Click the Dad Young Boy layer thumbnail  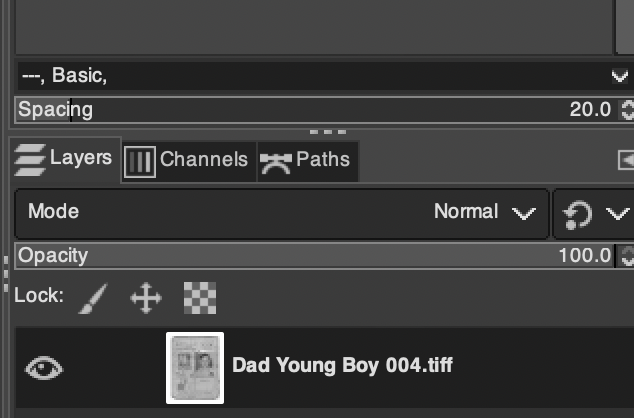tap(195, 368)
